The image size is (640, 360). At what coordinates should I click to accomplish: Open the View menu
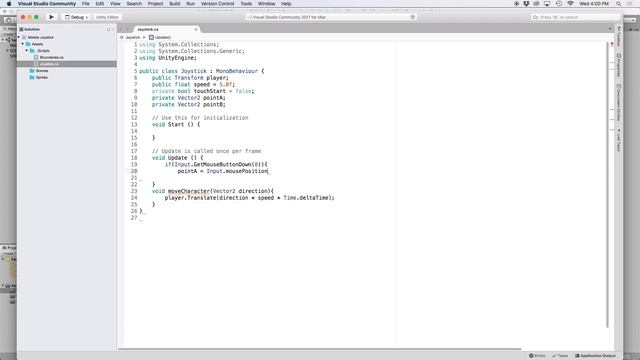coord(115,4)
